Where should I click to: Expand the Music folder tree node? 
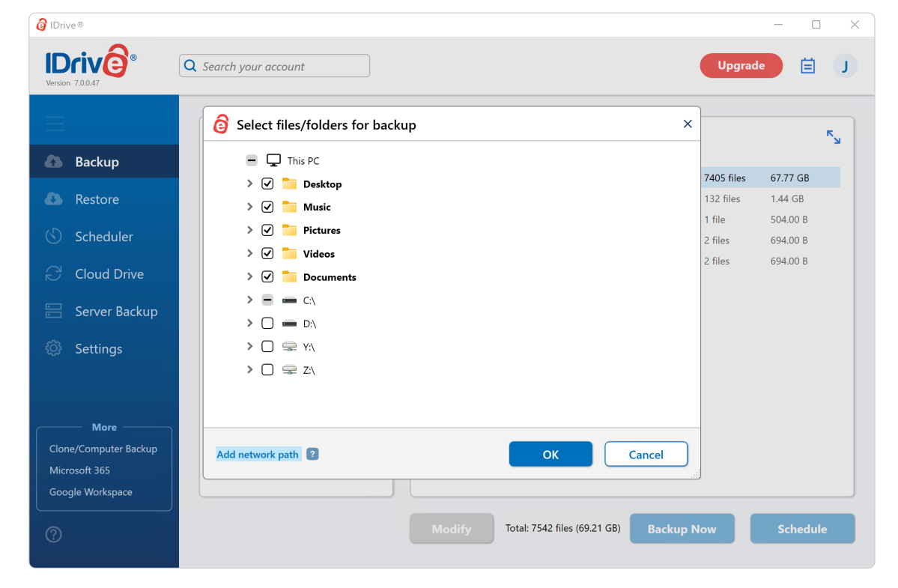[249, 207]
